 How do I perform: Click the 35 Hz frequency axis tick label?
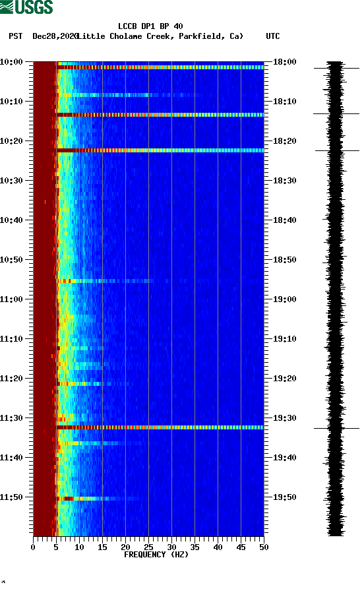[x=195, y=547]
